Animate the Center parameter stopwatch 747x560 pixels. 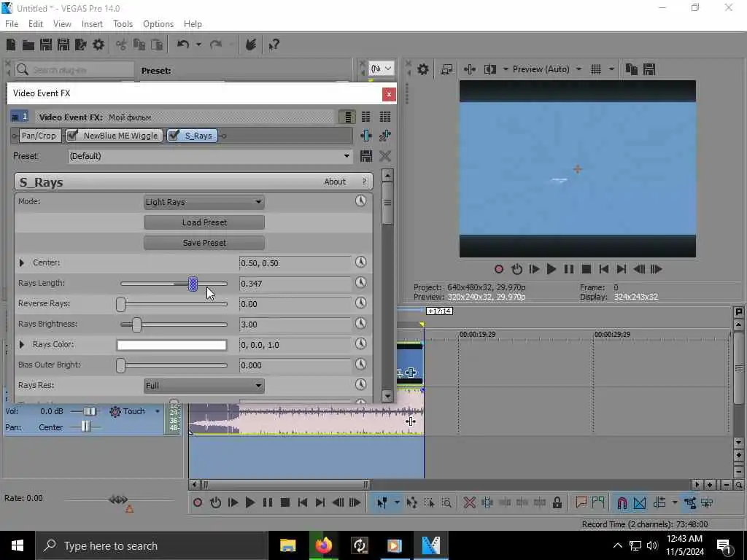[x=360, y=262]
